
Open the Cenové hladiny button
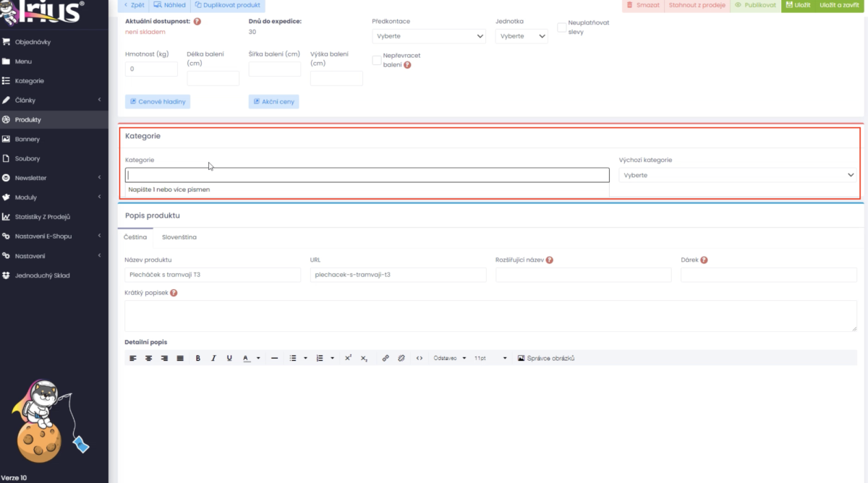158,102
